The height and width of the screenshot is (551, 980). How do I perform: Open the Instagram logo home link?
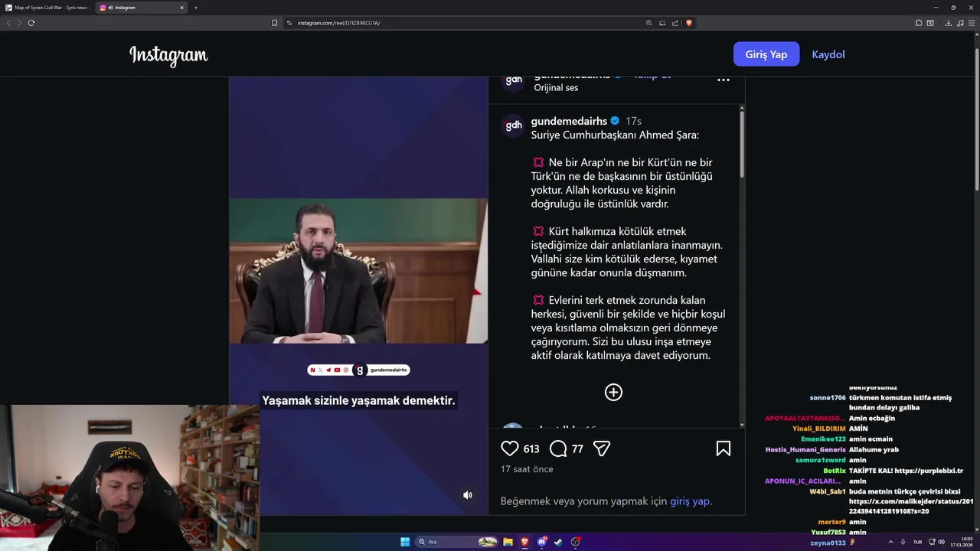(168, 55)
